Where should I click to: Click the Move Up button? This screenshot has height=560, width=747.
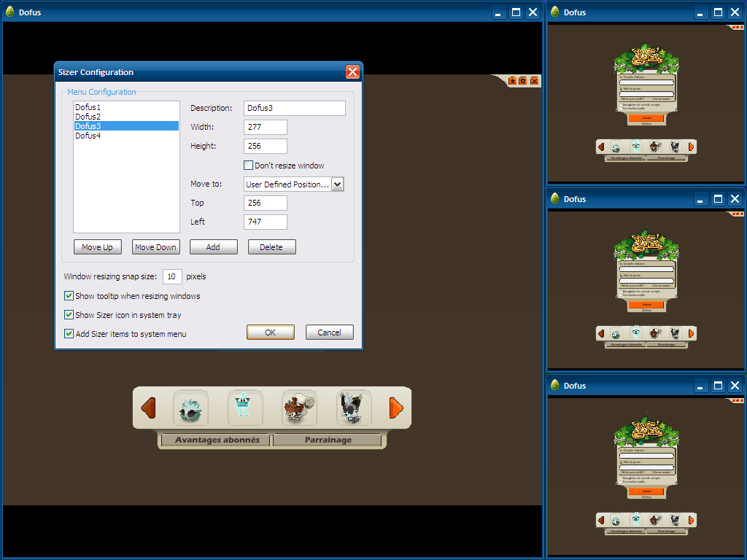98,247
